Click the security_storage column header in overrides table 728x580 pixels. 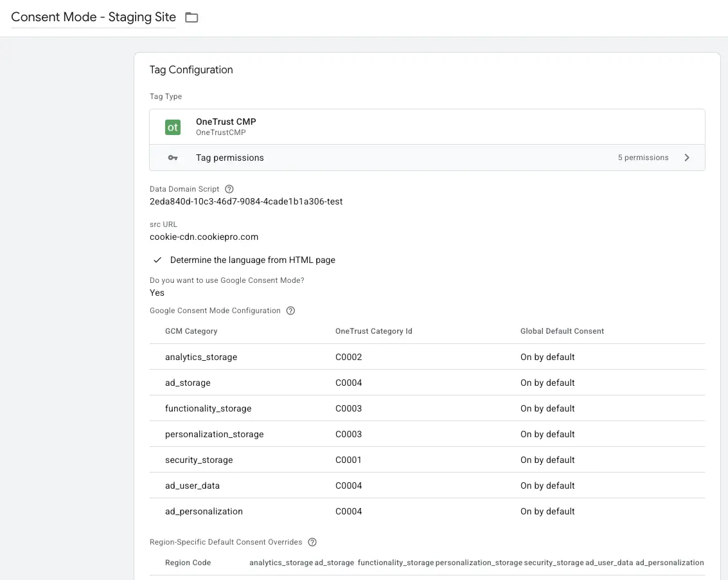point(554,563)
